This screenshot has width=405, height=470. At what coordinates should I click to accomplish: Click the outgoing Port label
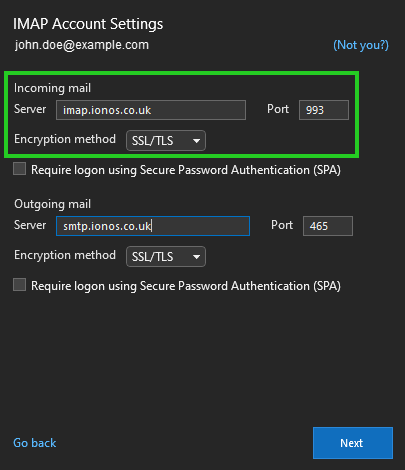click(x=282, y=225)
